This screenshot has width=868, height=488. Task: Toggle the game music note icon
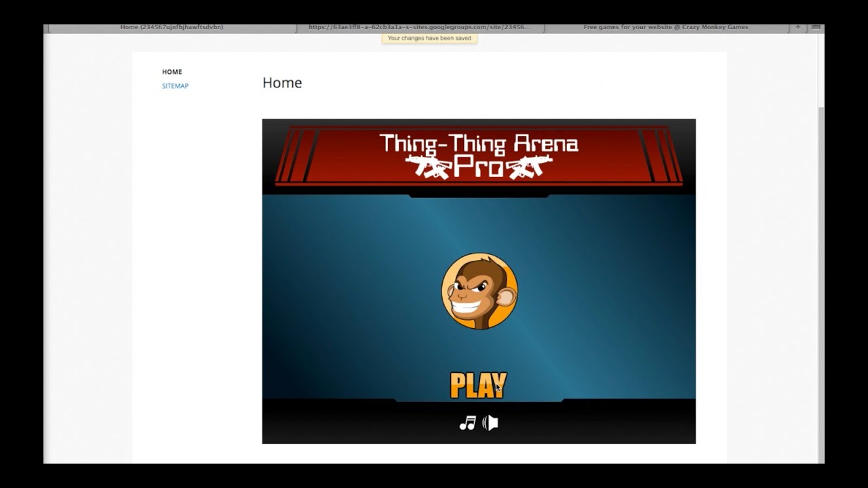pyautogui.click(x=467, y=423)
